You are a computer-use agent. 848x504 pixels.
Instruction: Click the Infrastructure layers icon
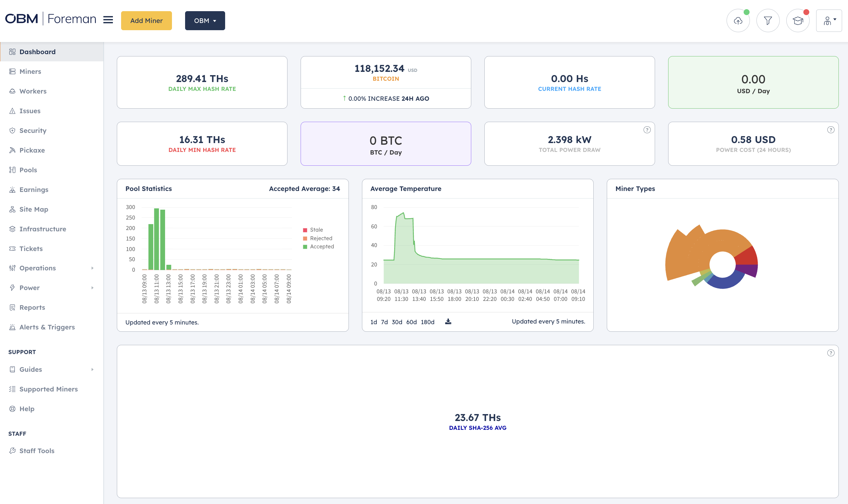12,229
